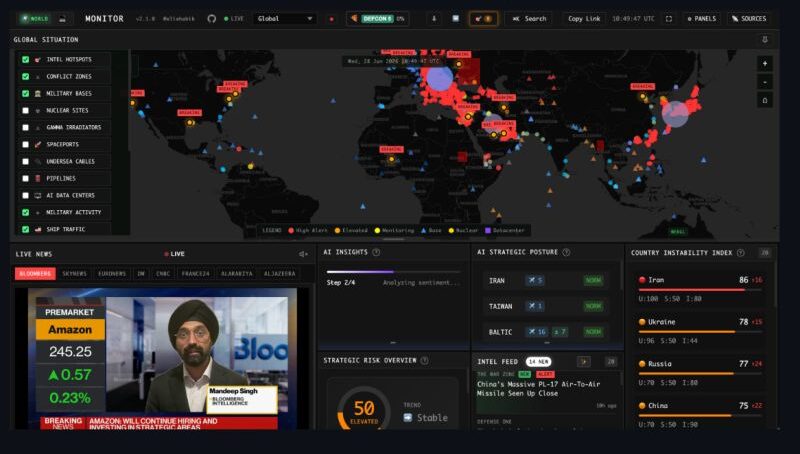
Task: Open the Search box
Action: tap(529, 19)
